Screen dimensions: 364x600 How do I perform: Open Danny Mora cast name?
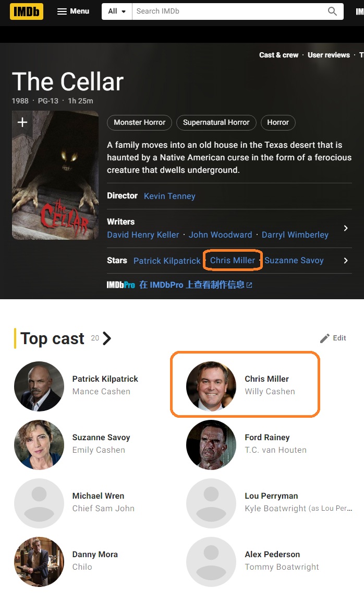click(x=95, y=555)
